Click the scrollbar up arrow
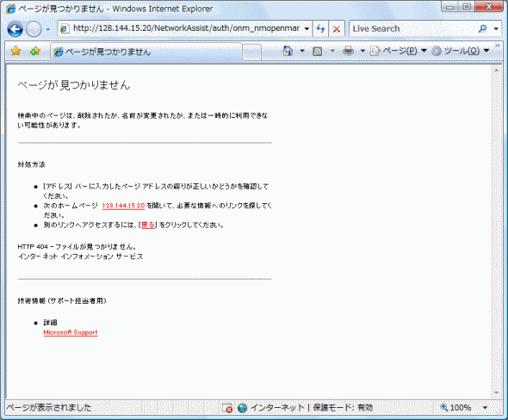 (496, 70)
